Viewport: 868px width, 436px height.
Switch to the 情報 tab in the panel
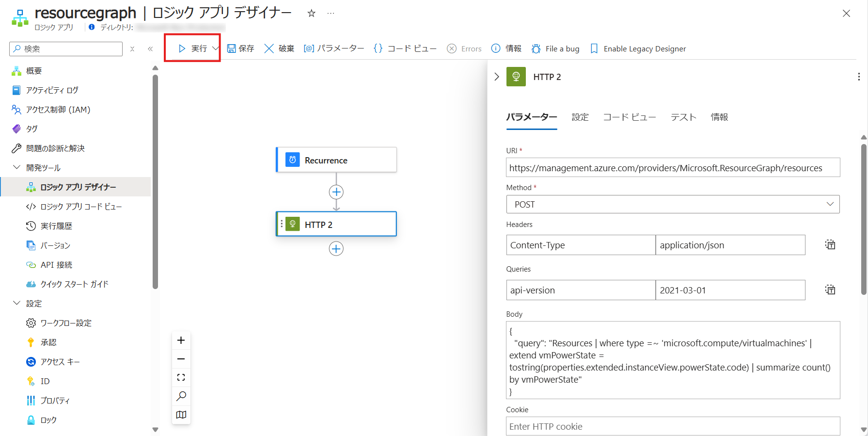720,117
